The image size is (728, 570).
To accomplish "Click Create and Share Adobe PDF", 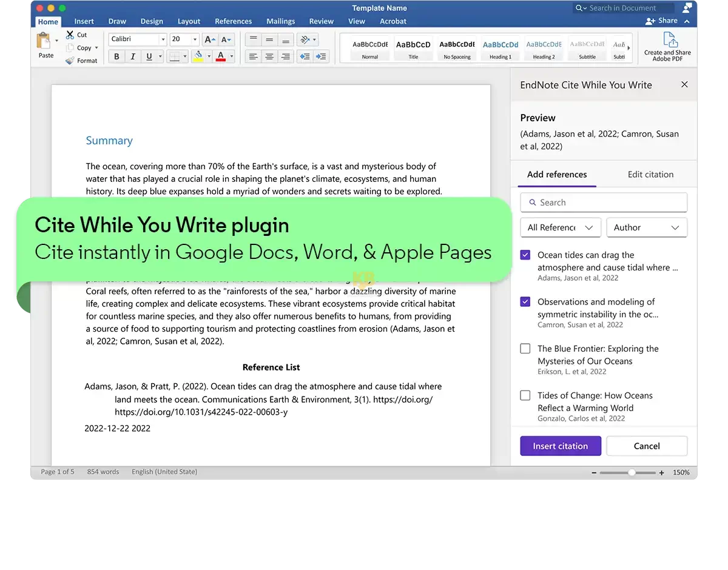I will [667, 46].
